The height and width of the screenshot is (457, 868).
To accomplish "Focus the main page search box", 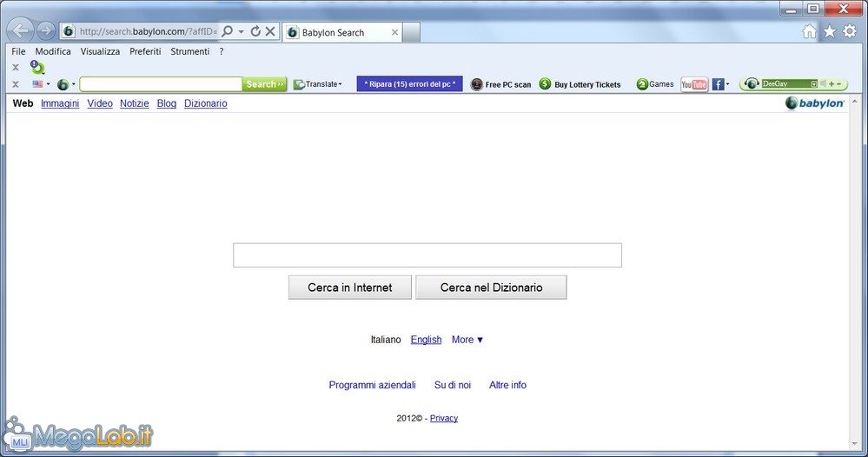I will [427, 255].
